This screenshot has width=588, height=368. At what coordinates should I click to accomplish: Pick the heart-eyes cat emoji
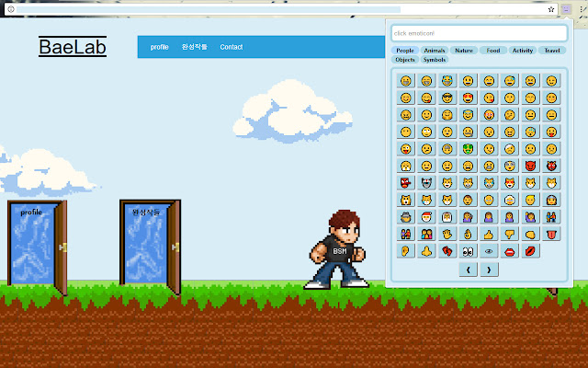510,183
